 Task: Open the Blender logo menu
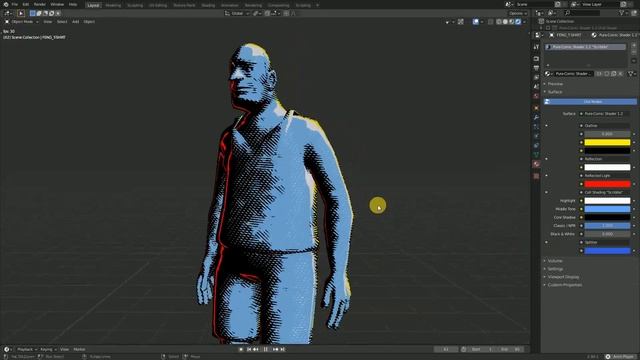(x=6, y=4)
